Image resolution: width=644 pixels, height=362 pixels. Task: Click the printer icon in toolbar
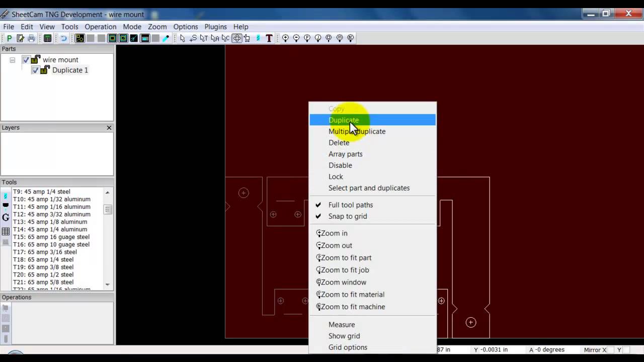point(32,38)
